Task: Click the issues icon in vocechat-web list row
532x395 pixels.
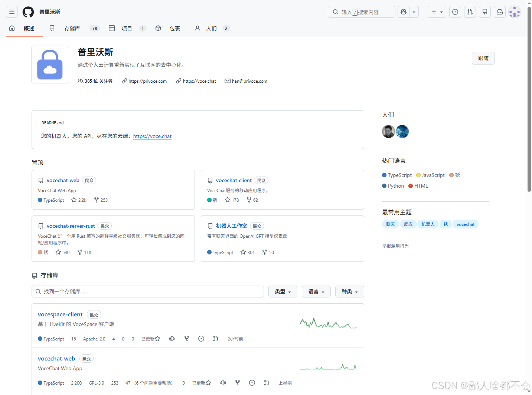Action: tap(252, 383)
